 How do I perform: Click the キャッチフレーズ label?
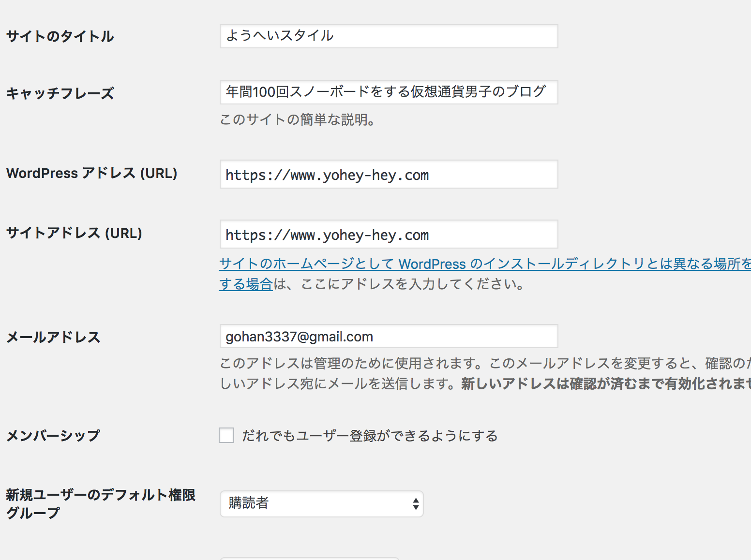(x=60, y=93)
